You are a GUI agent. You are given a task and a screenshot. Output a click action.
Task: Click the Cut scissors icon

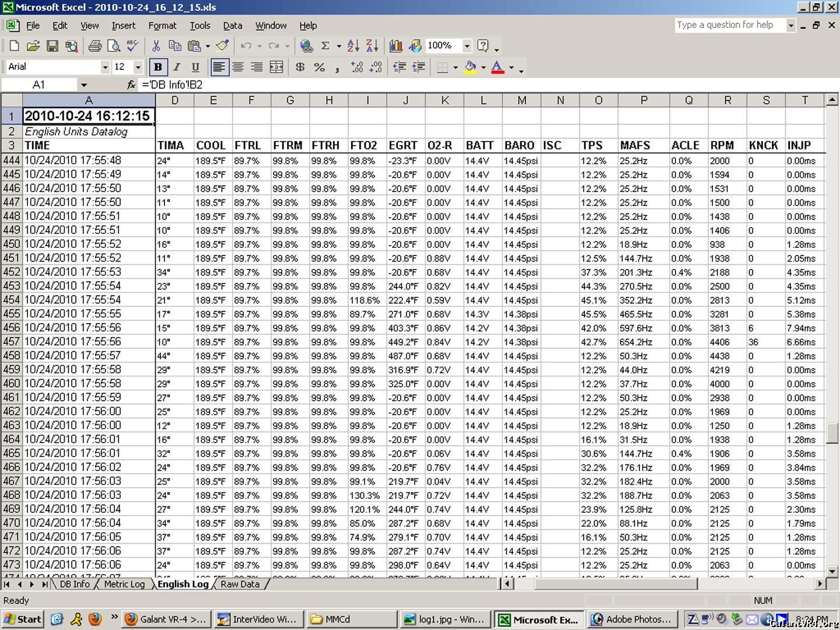pyautogui.click(x=156, y=46)
